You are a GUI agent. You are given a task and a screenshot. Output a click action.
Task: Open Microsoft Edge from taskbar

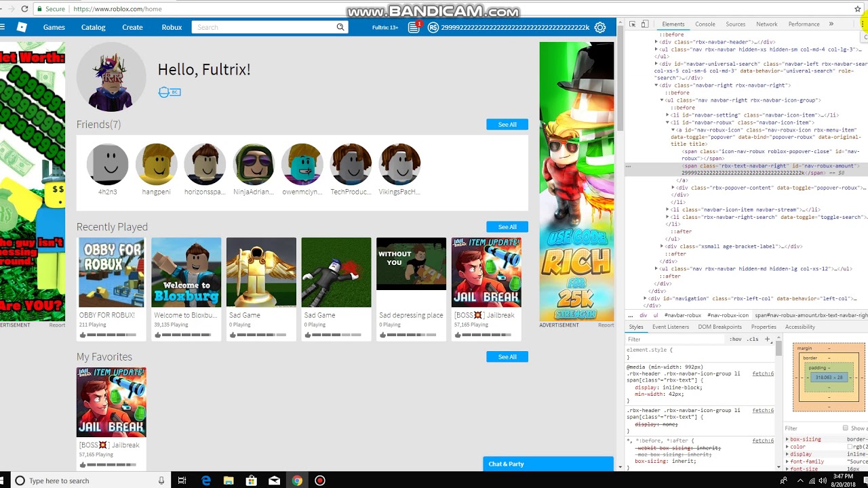tap(206, 481)
